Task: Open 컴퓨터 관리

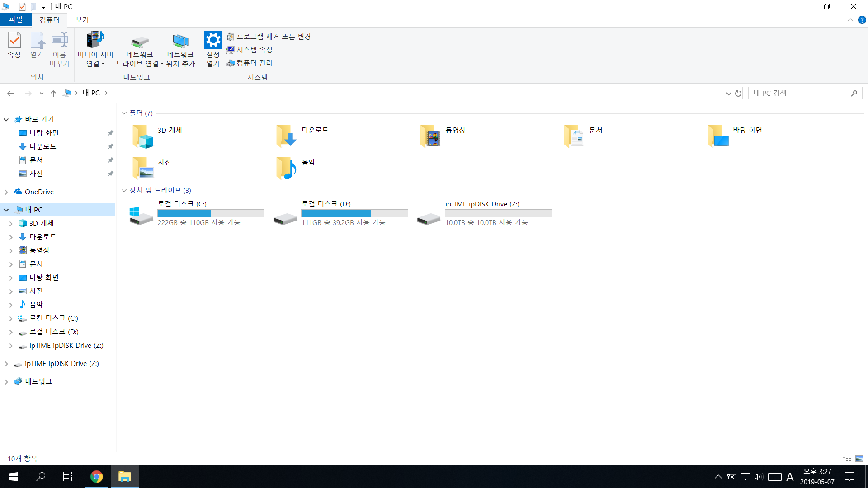Action: click(x=250, y=63)
